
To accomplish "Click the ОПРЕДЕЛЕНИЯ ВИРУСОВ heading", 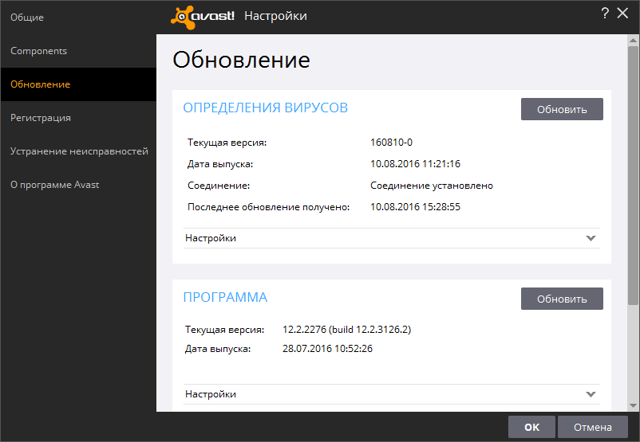I will pos(265,107).
